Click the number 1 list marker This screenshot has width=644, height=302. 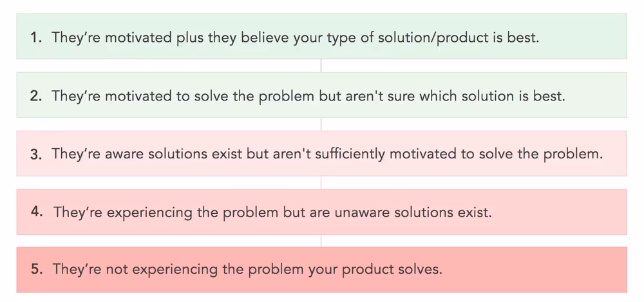[x=37, y=37]
